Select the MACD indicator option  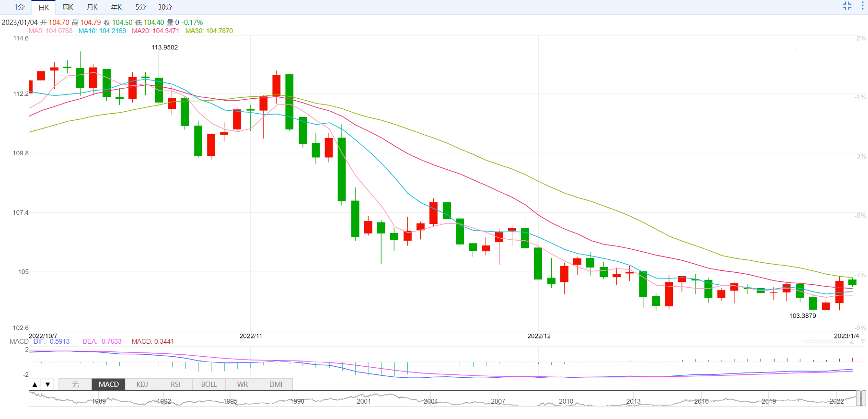click(x=109, y=384)
